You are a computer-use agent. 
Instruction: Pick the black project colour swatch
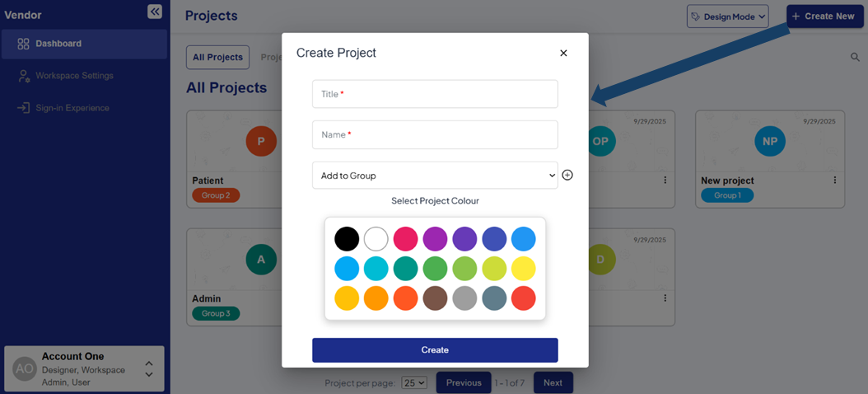click(x=347, y=239)
